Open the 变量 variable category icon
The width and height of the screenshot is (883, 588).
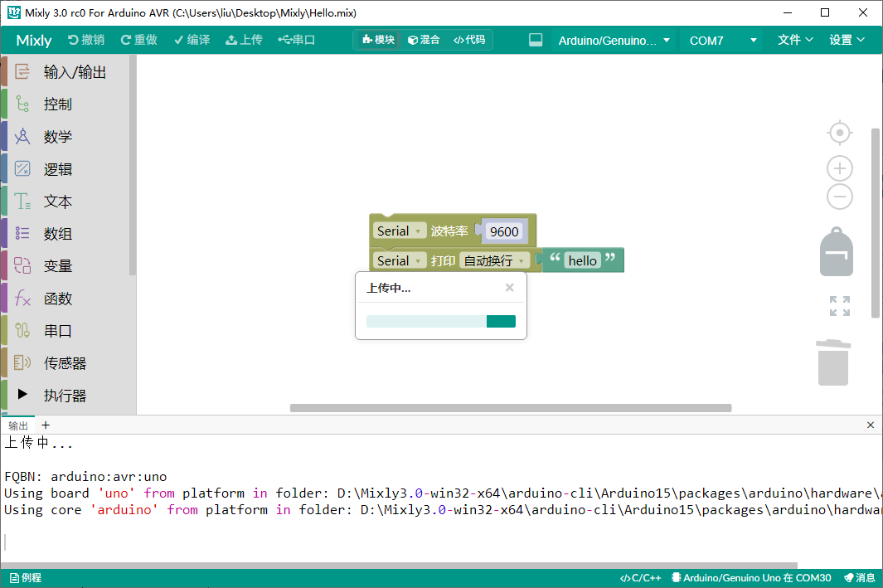point(22,265)
